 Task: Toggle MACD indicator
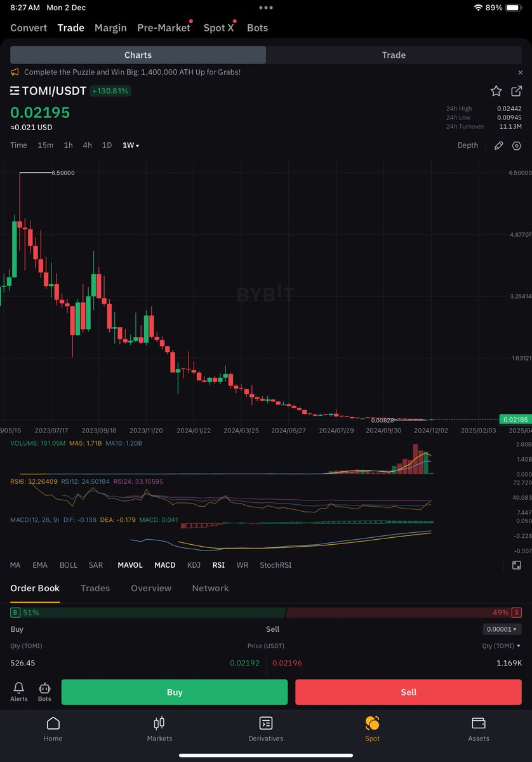pyautogui.click(x=165, y=565)
